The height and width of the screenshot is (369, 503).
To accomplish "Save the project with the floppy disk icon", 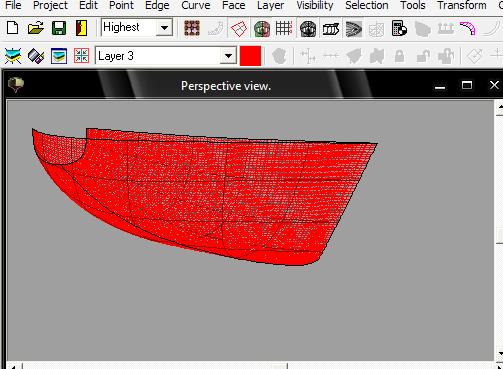I will [x=59, y=28].
